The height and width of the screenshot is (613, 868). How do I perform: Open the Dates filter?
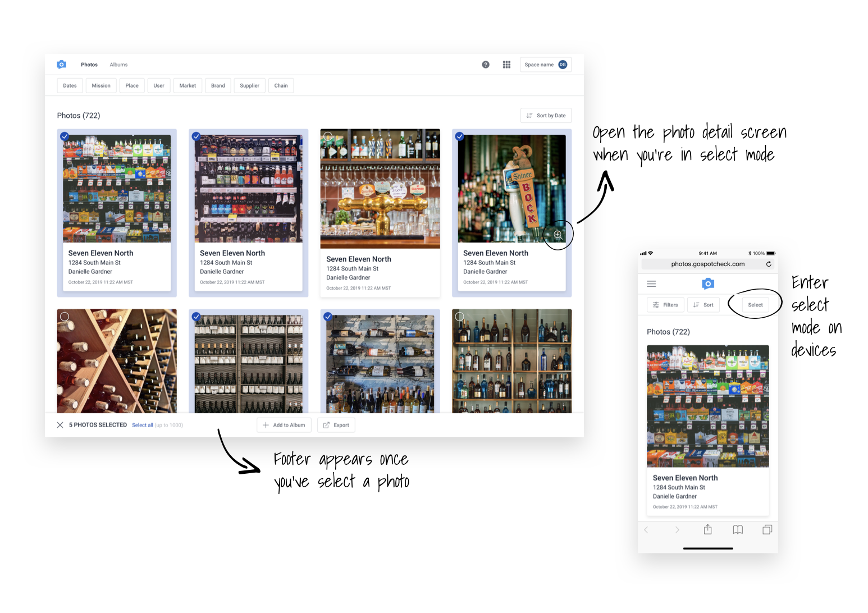coord(70,86)
